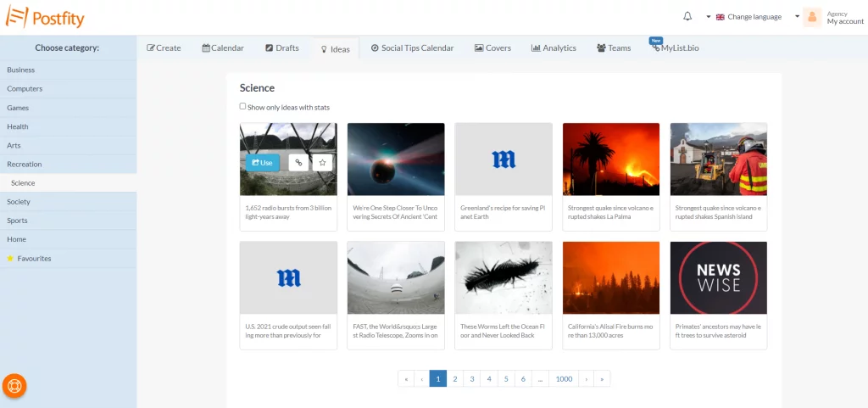The width and height of the screenshot is (868, 408).
Task: Open the Ancient 'Cent planet thumbnail
Action: 396,159
